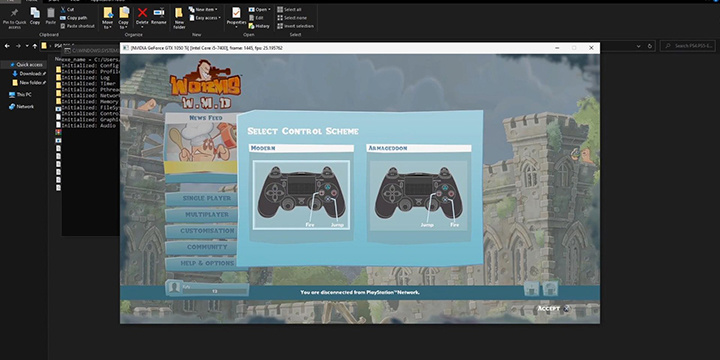720x360 pixels.
Task: Select the Modern control scheme controller image
Action: coord(301,195)
